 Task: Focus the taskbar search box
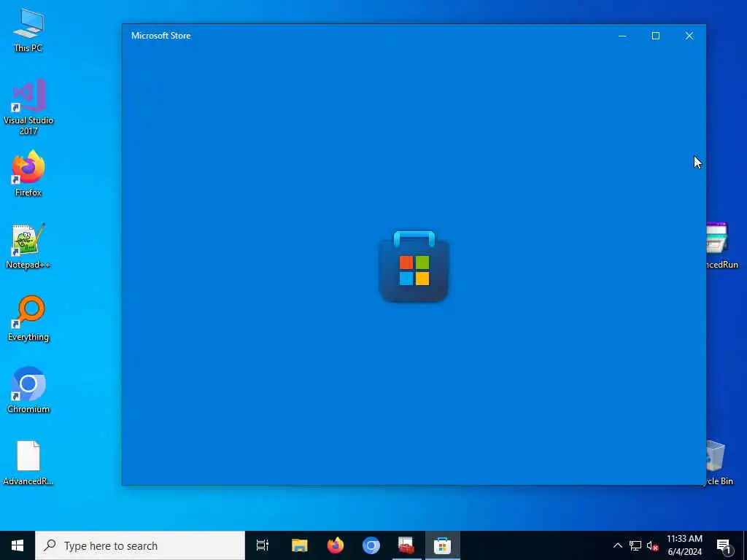click(x=140, y=545)
